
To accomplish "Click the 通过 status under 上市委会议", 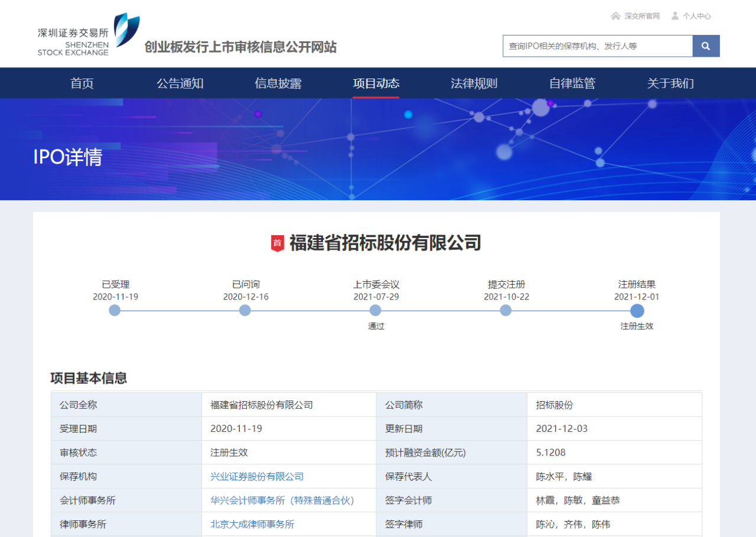I will (x=376, y=326).
